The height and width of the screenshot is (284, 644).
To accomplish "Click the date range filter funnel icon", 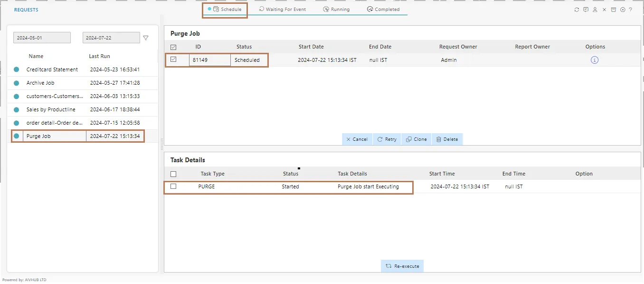I will [x=146, y=38].
